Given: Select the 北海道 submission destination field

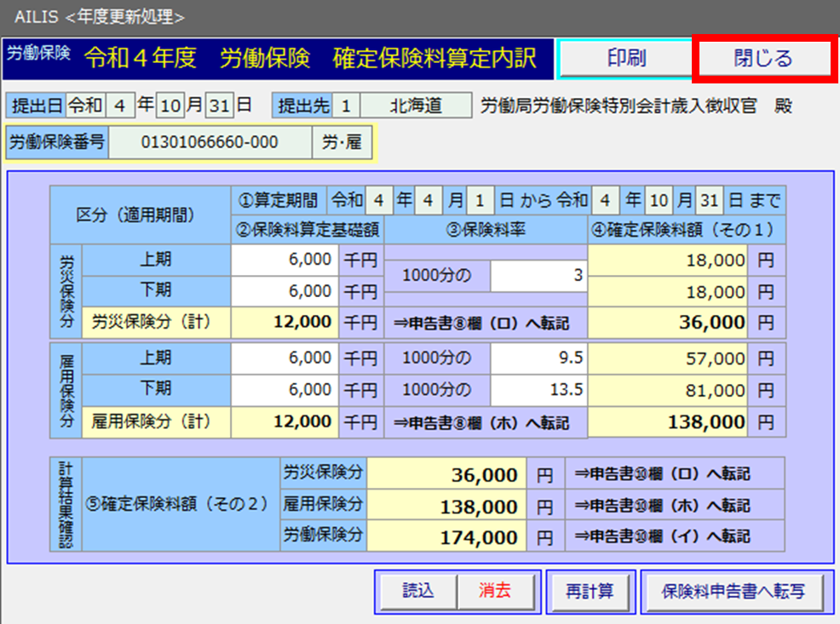Looking at the screenshot, I should coord(415,106).
